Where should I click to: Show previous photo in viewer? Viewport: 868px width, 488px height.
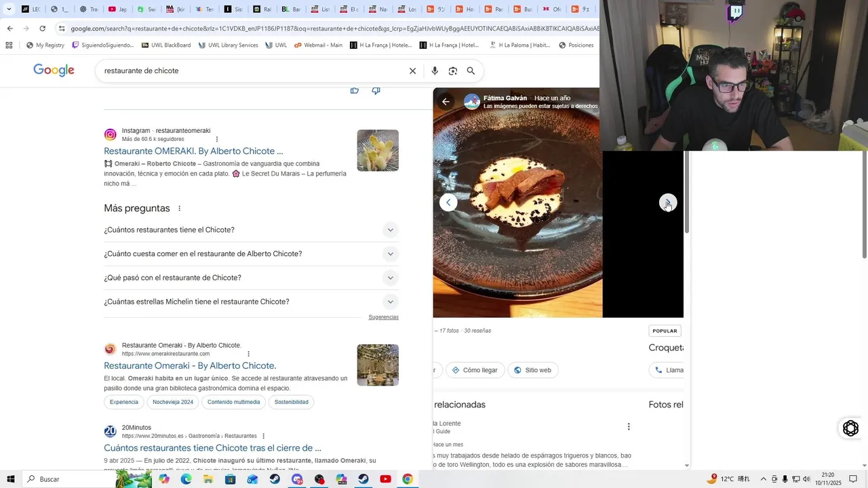coord(448,203)
